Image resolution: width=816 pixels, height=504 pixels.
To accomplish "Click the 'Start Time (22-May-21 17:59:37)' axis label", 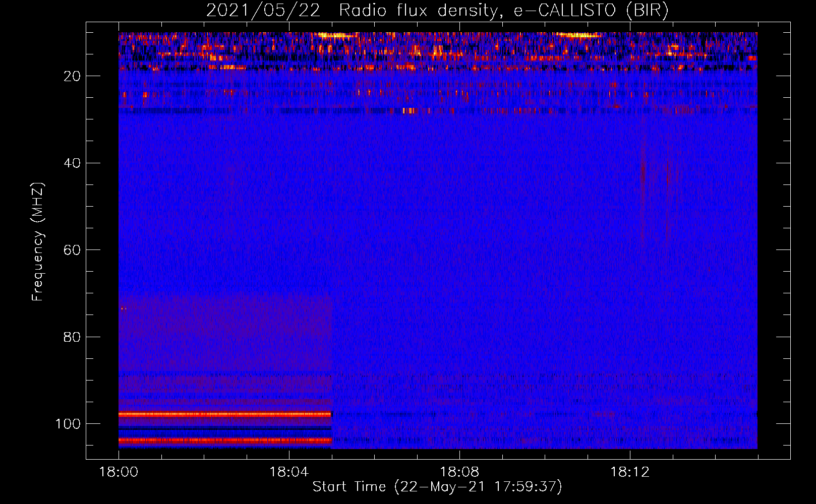I will (437, 487).
